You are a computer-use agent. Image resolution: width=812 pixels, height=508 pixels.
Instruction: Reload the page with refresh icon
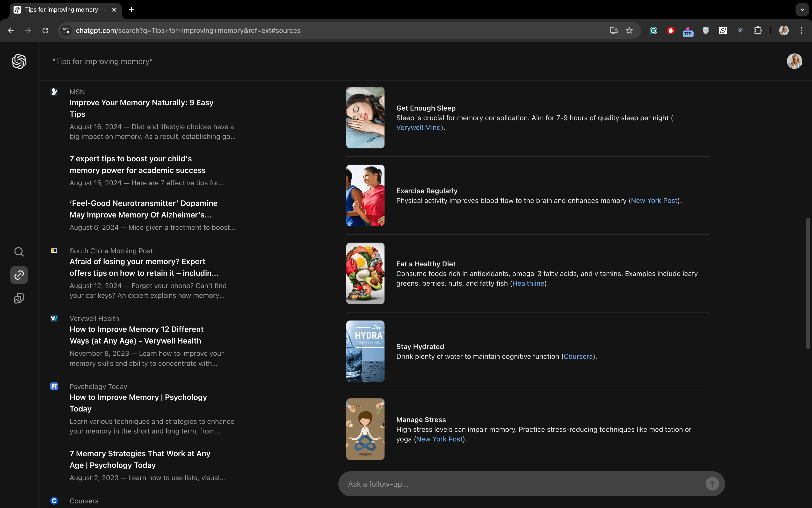[x=46, y=30]
